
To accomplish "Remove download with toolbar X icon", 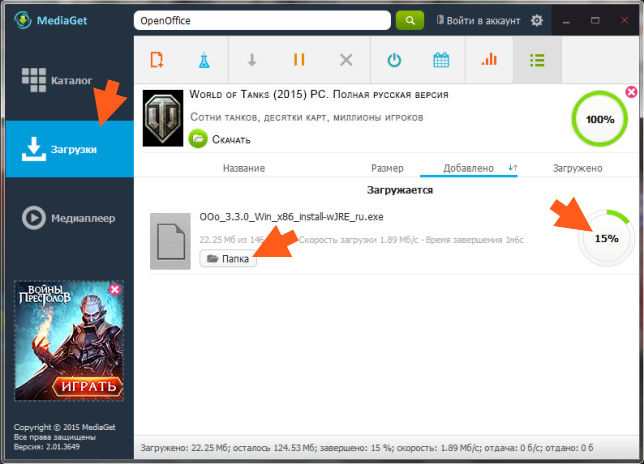I will [x=346, y=60].
